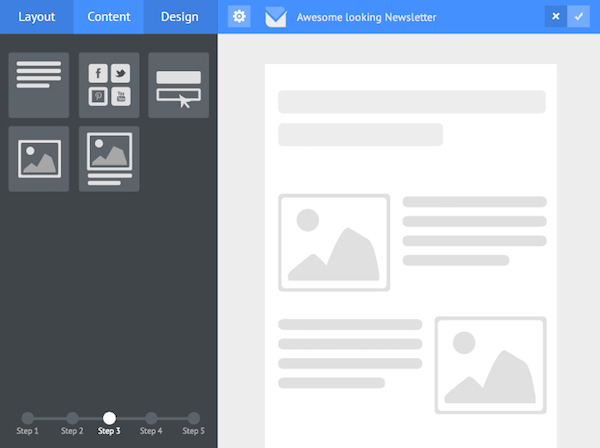Jump to Step 1 in progress bar
Screen dimensions: 600x448
[27, 418]
